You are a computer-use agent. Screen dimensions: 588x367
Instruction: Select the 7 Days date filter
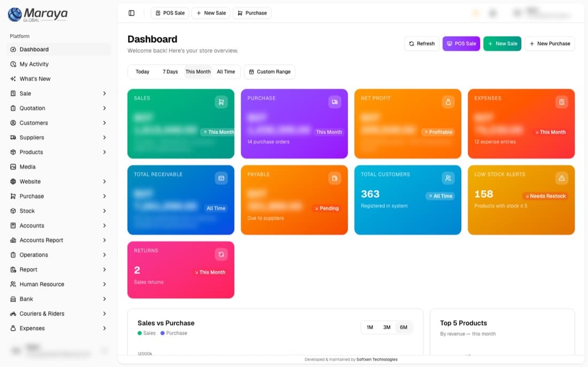(x=170, y=72)
